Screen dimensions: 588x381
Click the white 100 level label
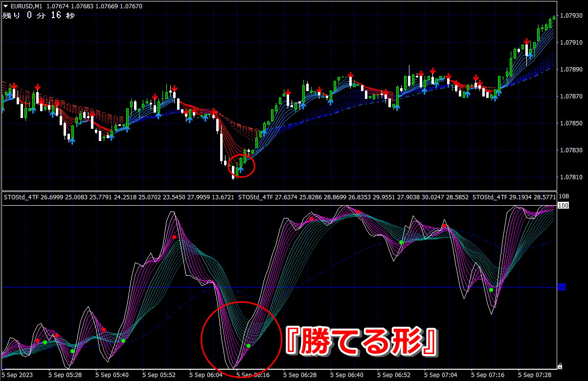click(x=563, y=206)
